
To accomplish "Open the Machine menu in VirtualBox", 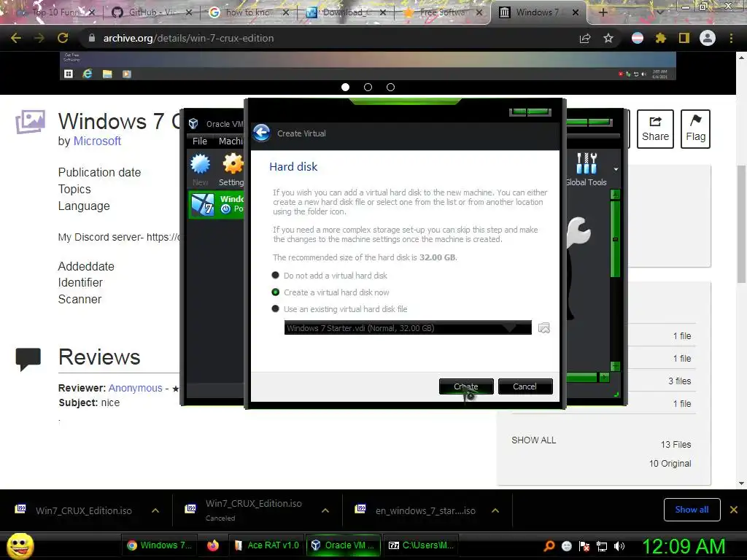I will click(x=231, y=141).
